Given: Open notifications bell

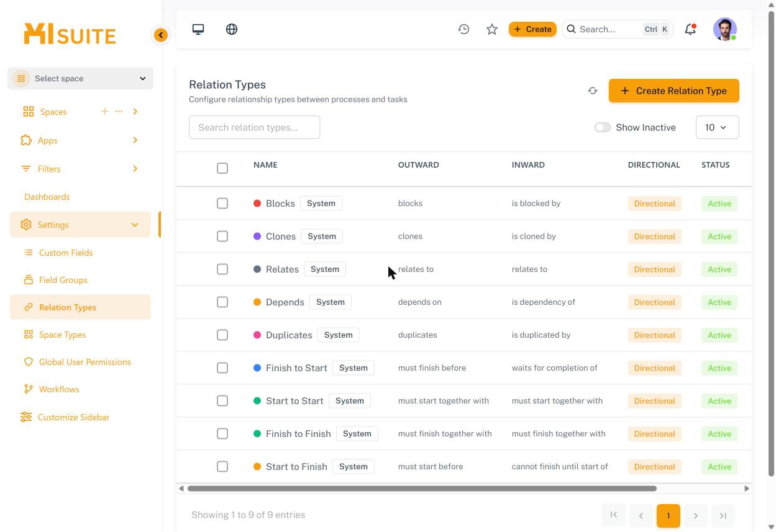Looking at the screenshot, I should tap(690, 29).
